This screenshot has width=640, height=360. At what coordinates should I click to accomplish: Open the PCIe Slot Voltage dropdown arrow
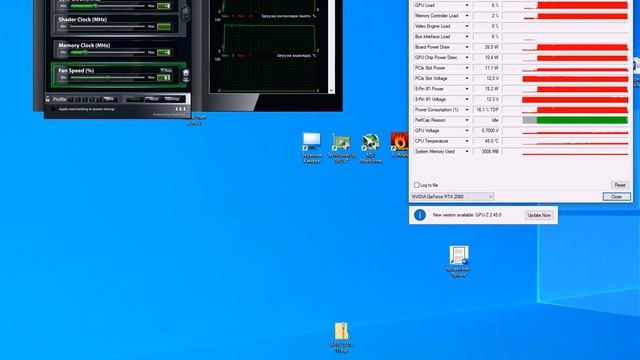pos(467,78)
